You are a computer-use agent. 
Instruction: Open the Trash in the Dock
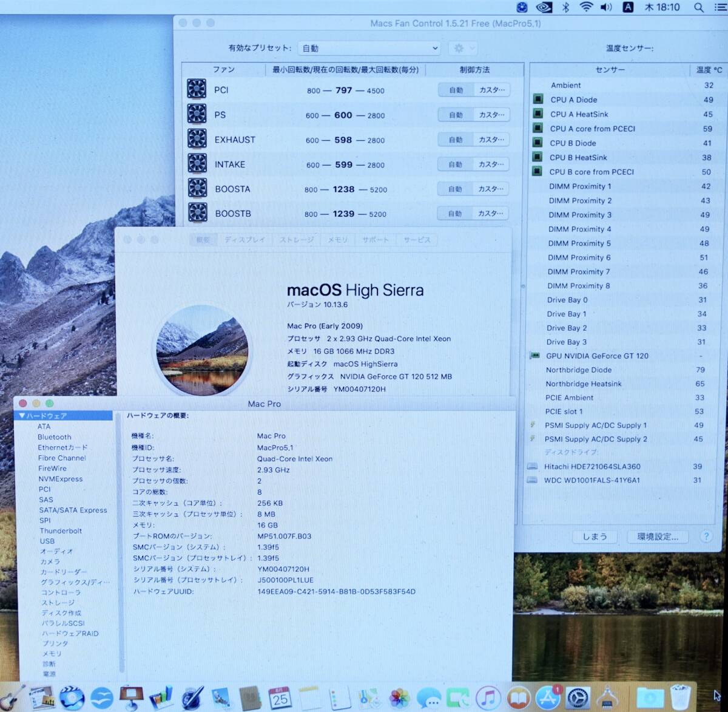pyautogui.click(x=680, y=697)
